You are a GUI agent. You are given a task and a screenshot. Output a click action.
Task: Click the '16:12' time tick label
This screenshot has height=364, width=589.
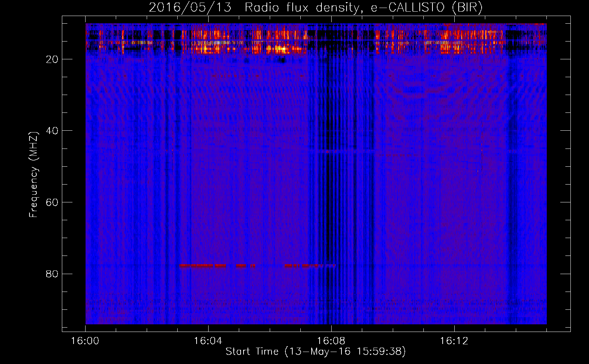[454, 341]
